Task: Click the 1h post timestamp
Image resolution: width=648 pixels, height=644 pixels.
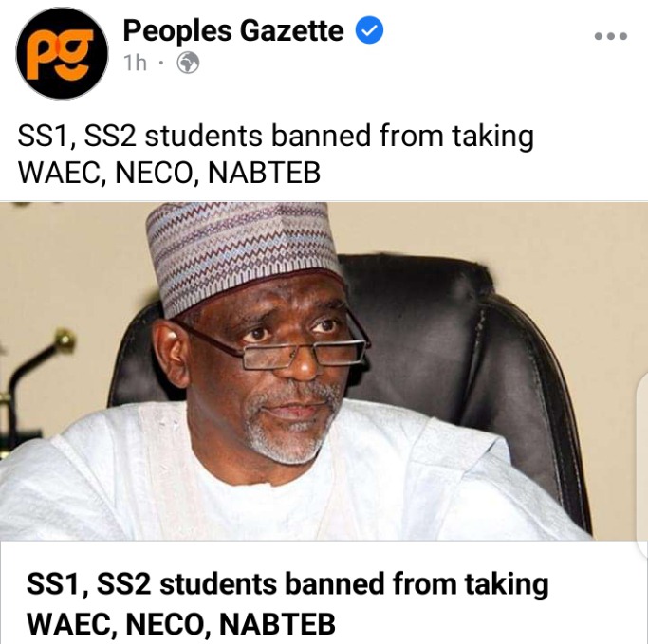Action: pyautogui.click(x=135, y=64)
